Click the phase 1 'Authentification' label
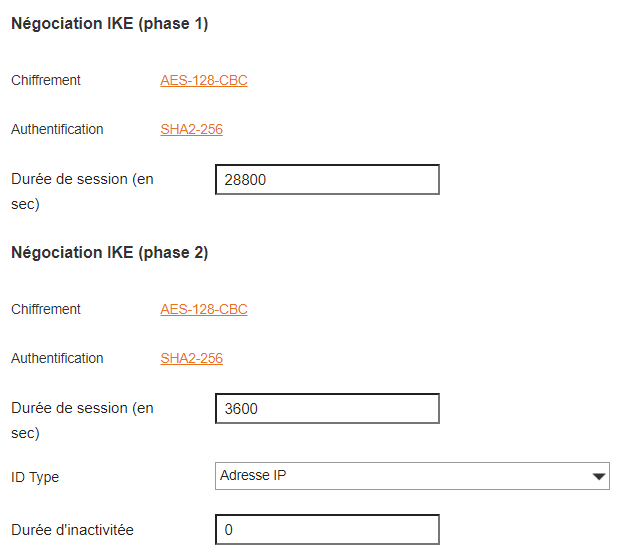The height and width of the screenshot is (560, 632). [x=57, y=130]
